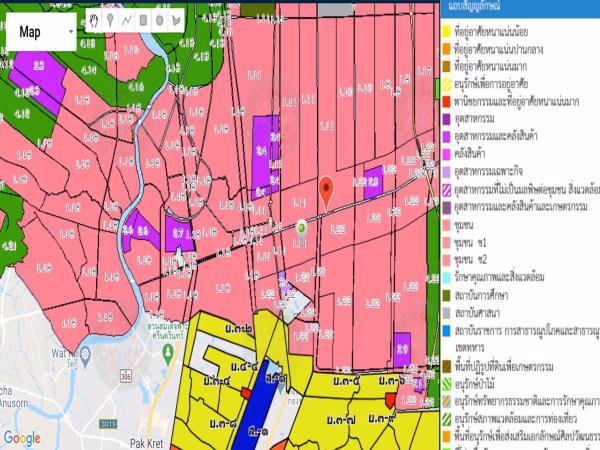Screen dimensions: 600x450
Task: Click hatched purple swatch for non-polluting industry
Action: (x=447, y=190)
